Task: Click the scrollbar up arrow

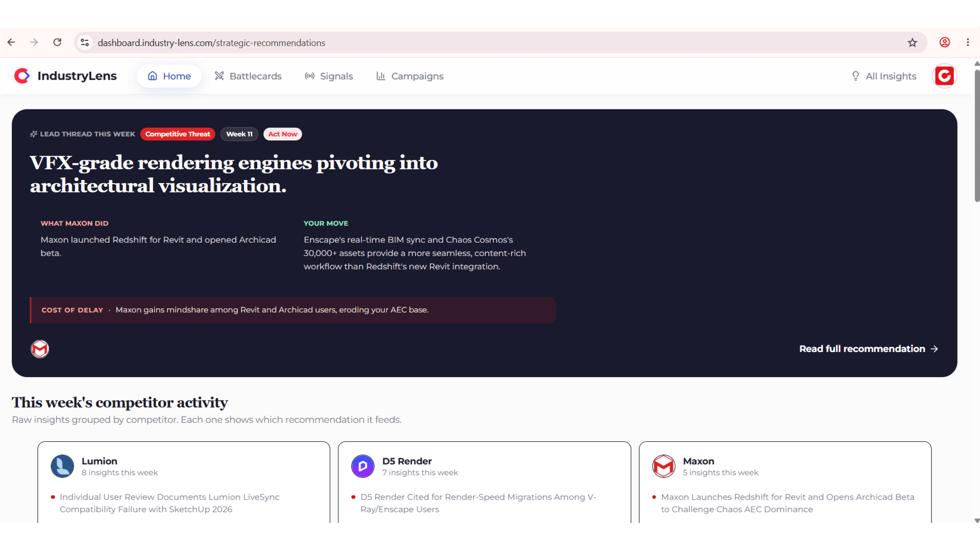Action: 977,64
